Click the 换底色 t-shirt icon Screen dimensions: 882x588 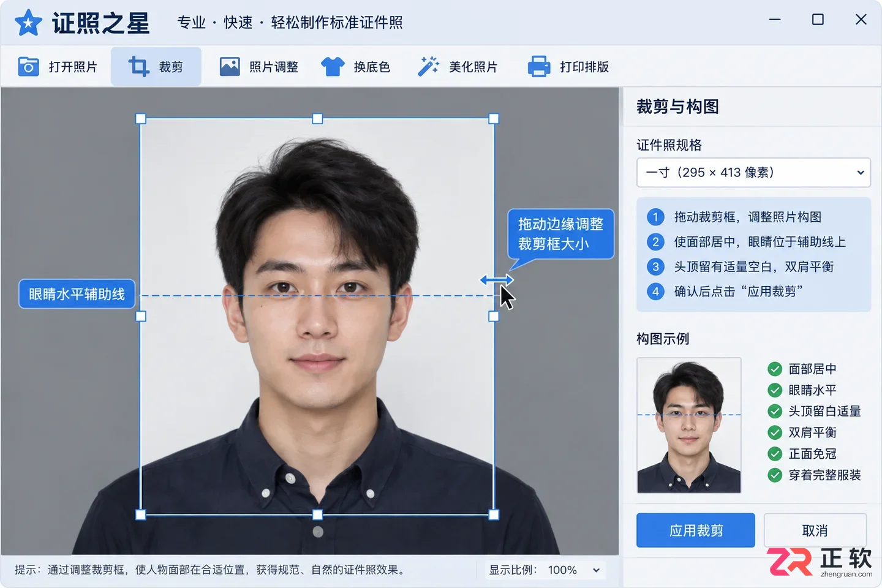333,66
